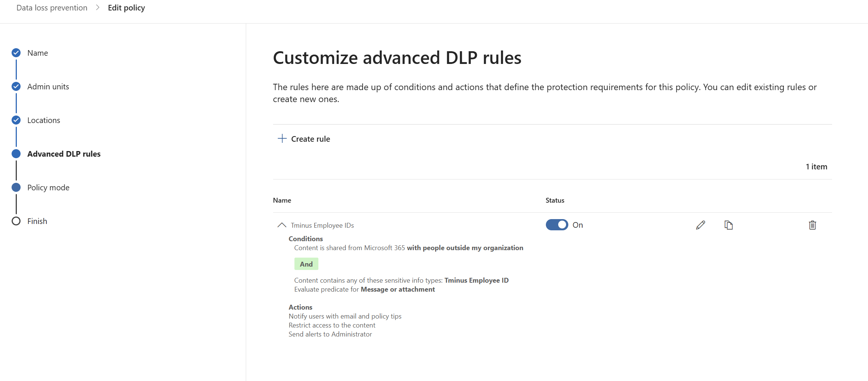Copy the Tminus Employee IDs rule
Viewport: 868px width, 381px height.
[728, 225]
